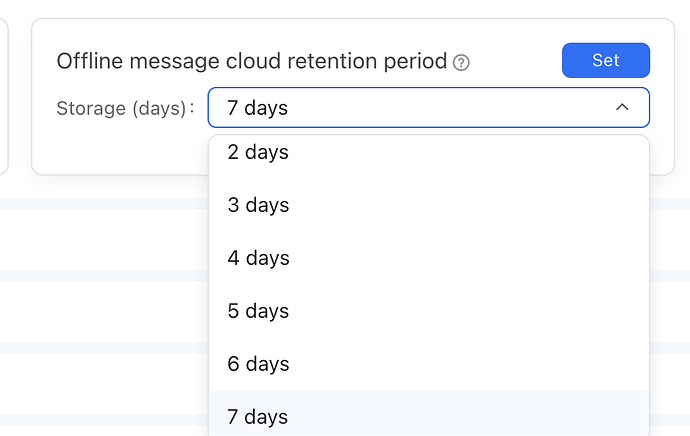Viewport: 690px width, 436px height.
Task: Click the topmost light blue table stripe
Action: 100,204
